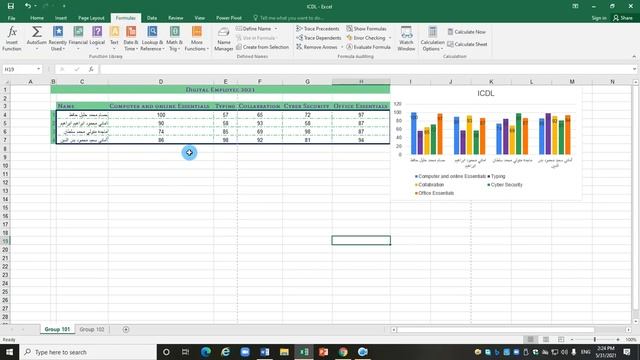This screenshot has height=360, width=640.
Task: Click Create from Selection
Action: click(262, 47)
